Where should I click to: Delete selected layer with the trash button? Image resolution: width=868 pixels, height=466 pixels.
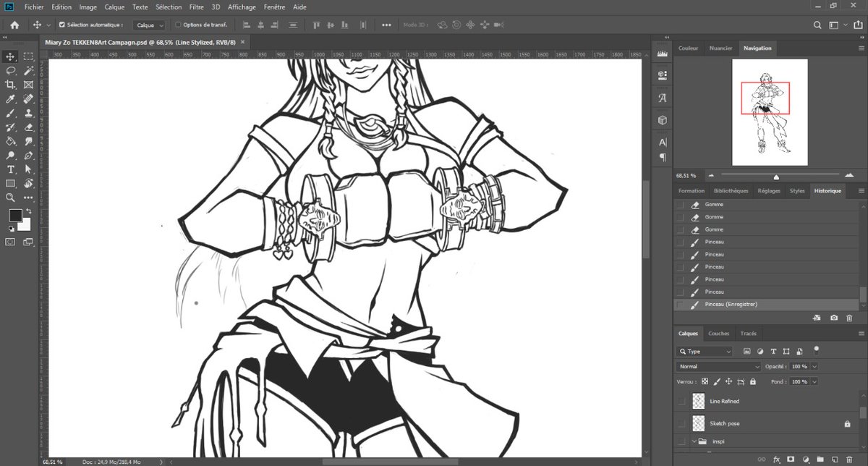849,459
